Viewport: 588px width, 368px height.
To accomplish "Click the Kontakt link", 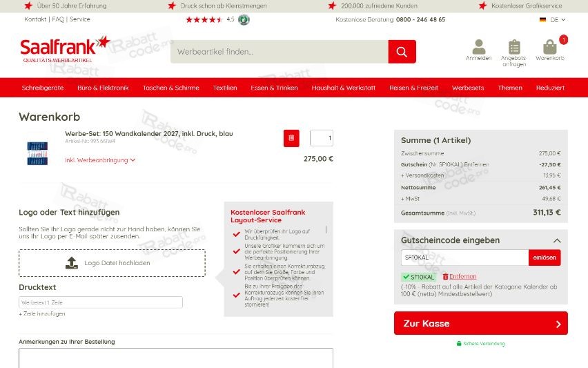I will pos(35,19).
